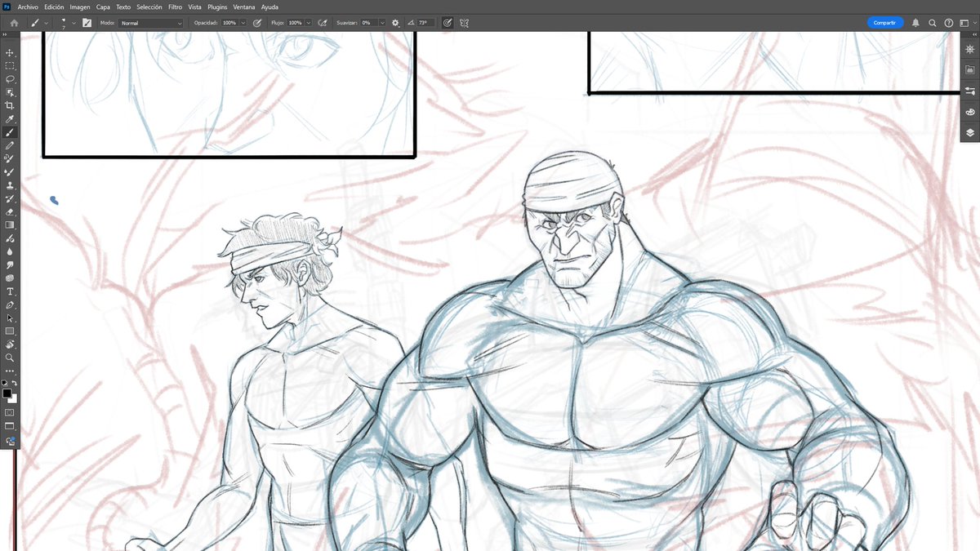Select the Pen tool
This screenshot has height=551, width=980.
[x=10, y=304]
